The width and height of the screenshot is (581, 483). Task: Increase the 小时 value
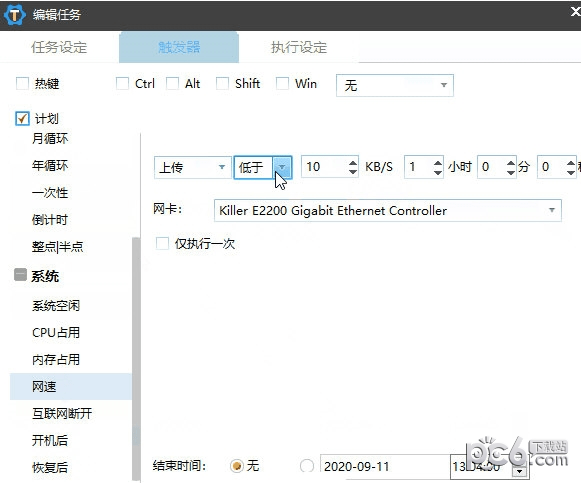[438, 162]
